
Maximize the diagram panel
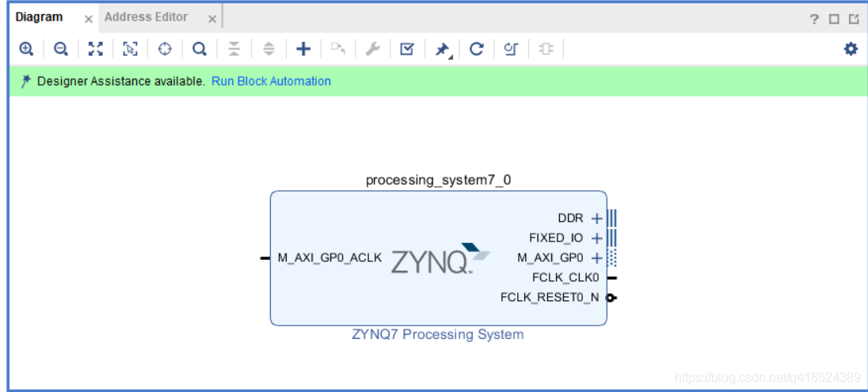(834, 19)
